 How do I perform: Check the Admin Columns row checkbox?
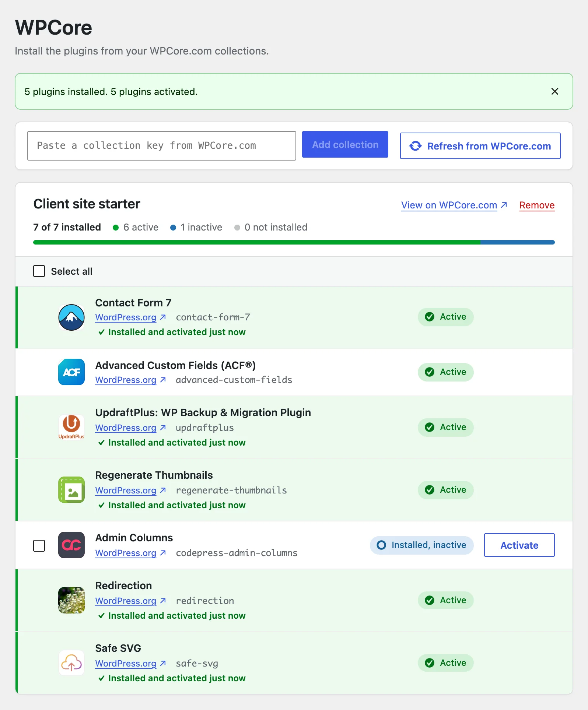point(39,546)
